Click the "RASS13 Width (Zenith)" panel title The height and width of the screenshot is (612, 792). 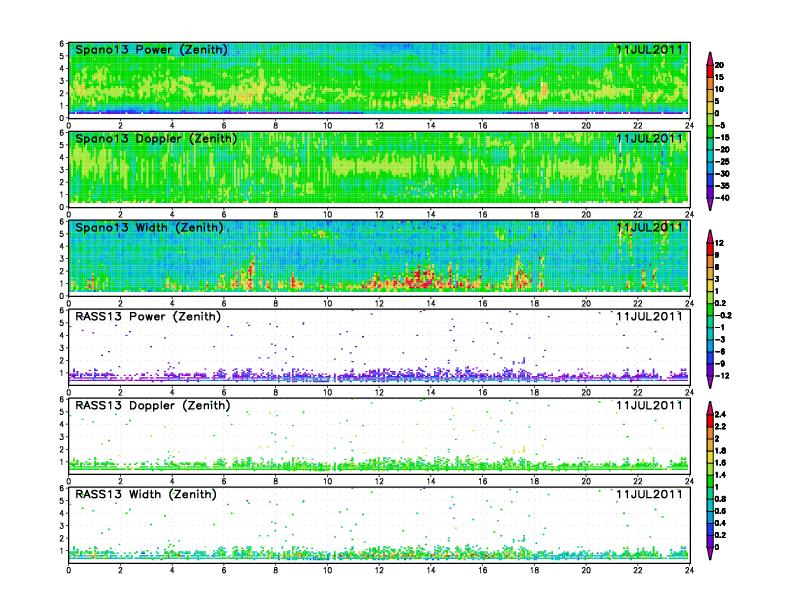[146, 494]
